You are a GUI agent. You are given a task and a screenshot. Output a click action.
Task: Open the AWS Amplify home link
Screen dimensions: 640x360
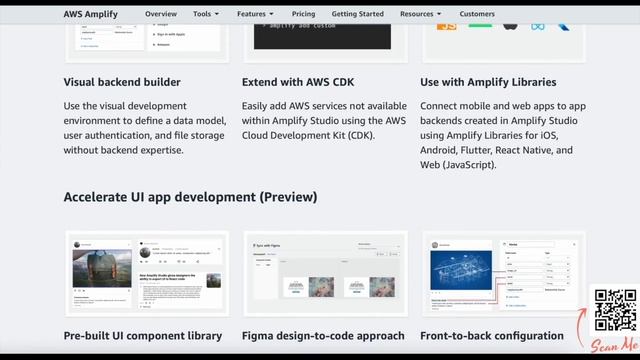point(91,14)
